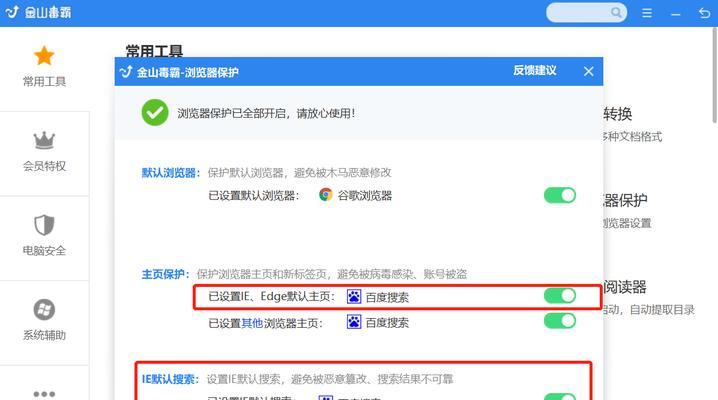718x400 pixels.
Task: Open the three-dot more icon in sidebar
Action: coord(44,394)
